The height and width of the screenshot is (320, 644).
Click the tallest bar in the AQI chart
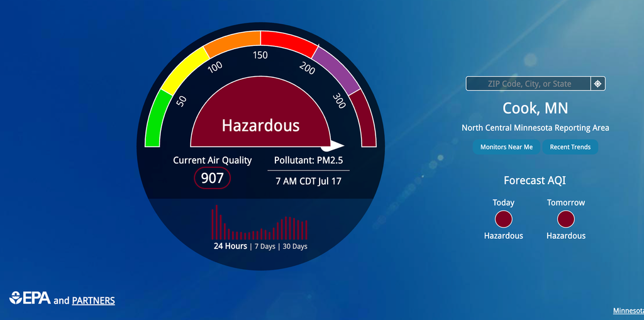click(216, 222)
